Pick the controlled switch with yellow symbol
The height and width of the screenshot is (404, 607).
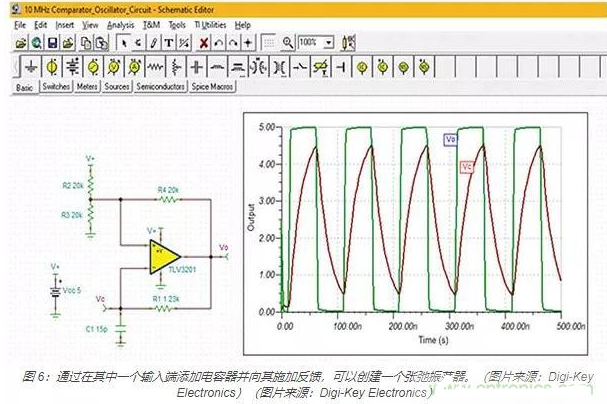tap(321, 67)
